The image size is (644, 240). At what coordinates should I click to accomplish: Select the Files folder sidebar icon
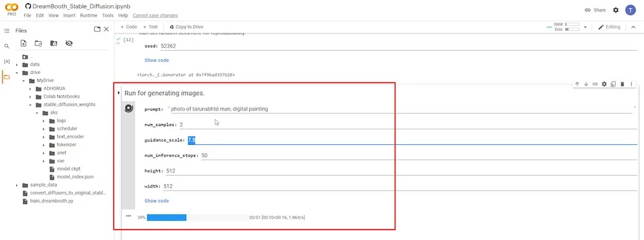tap(6, 77)
